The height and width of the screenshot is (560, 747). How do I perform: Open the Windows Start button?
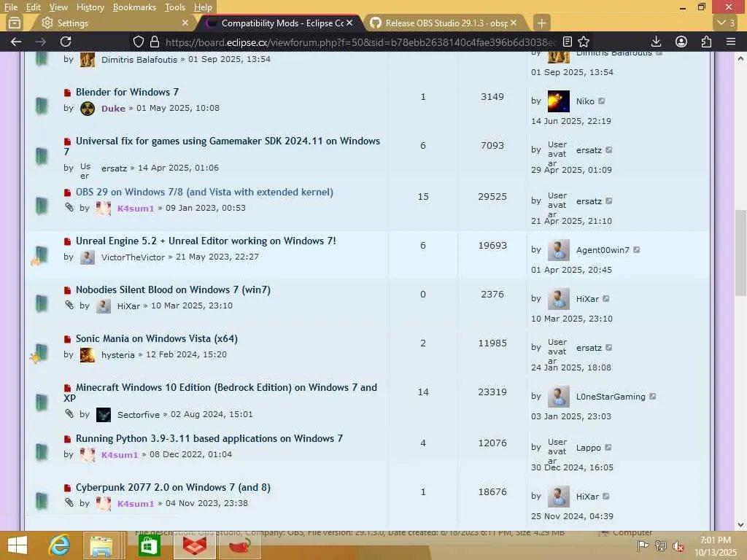18,545
